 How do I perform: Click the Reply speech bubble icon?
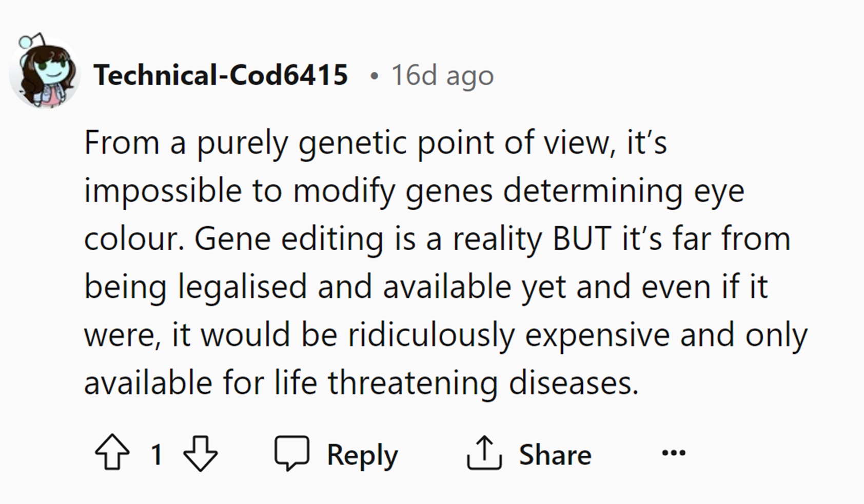292,453
